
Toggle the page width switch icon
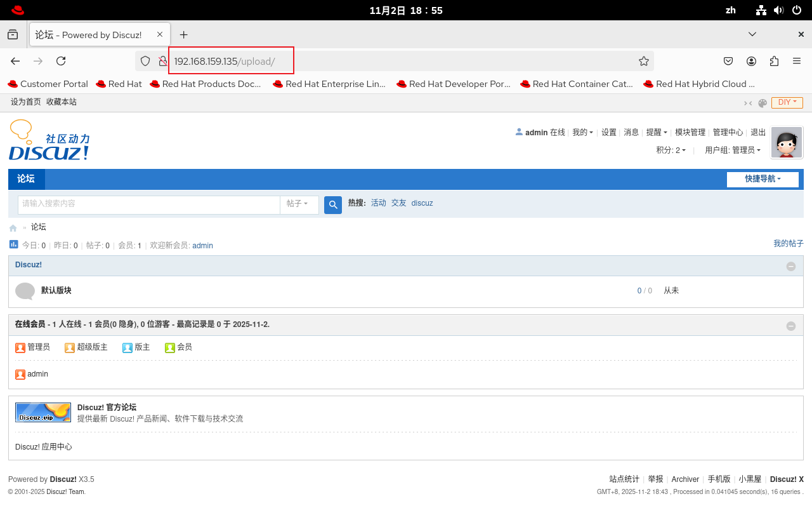[x=748, y=103]
